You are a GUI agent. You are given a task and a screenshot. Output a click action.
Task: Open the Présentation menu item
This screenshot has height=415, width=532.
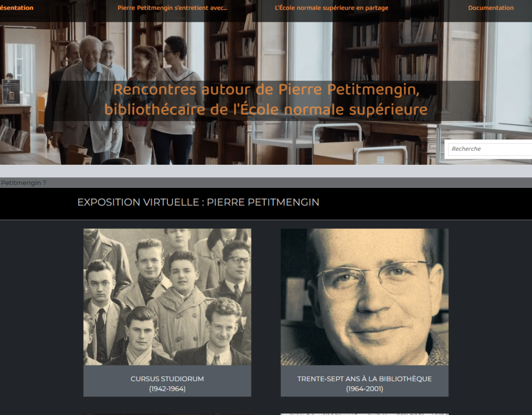pos(17,8)
